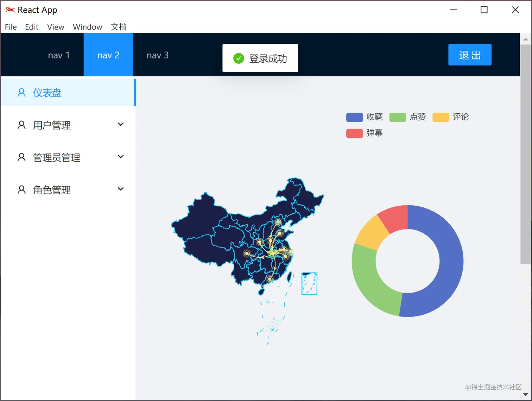Screen dimensions: 532x401
Task: Click the user icon beside 管理员管理
Action: 21,157
